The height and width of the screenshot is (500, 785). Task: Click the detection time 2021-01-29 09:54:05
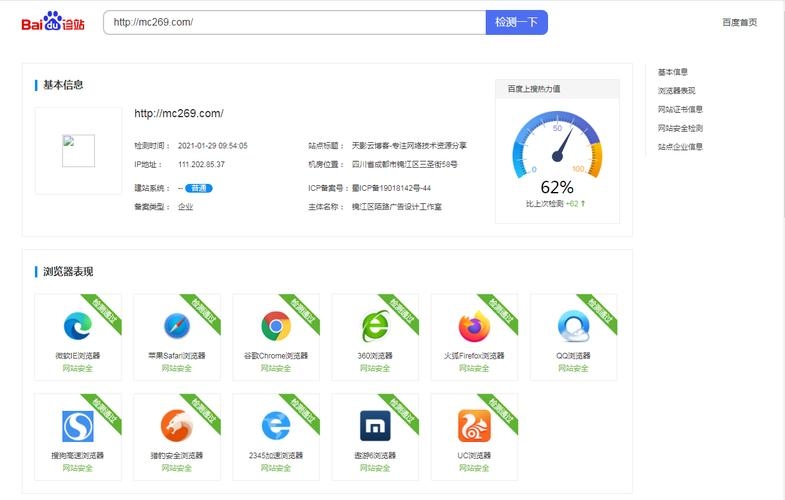tap(213, 146)
